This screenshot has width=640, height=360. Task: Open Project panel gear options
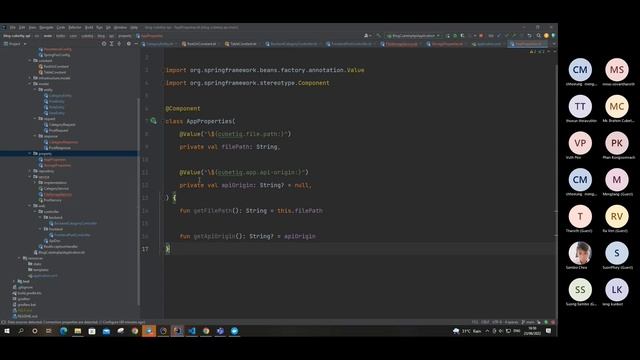(129, 44)
